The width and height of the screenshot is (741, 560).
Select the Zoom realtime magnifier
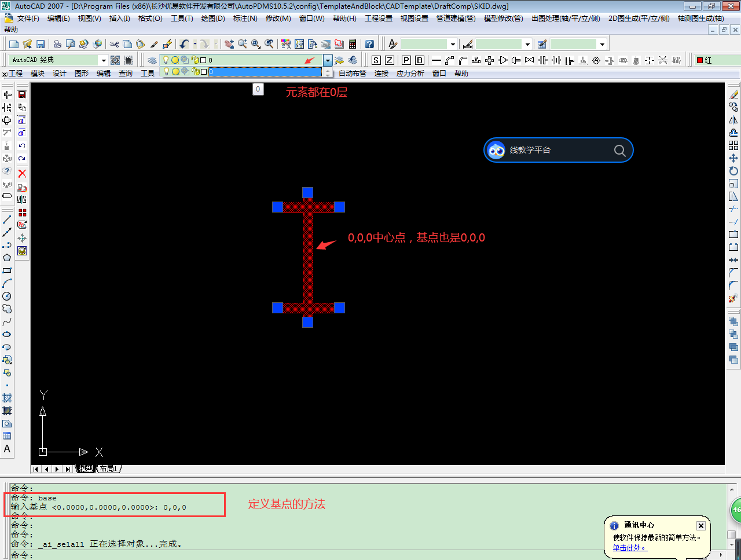point(243,44)
